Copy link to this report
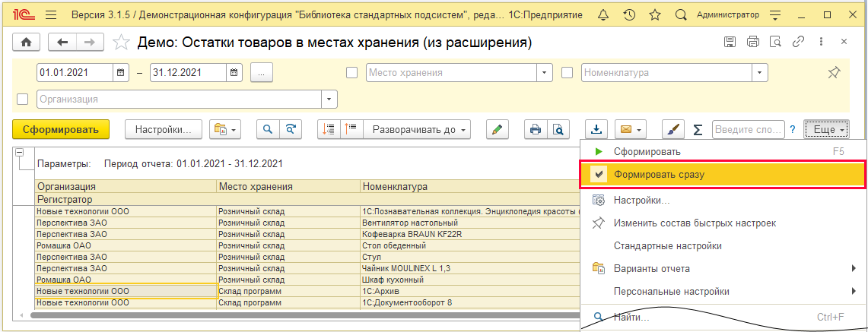868x332 pixels. [798, 42]
